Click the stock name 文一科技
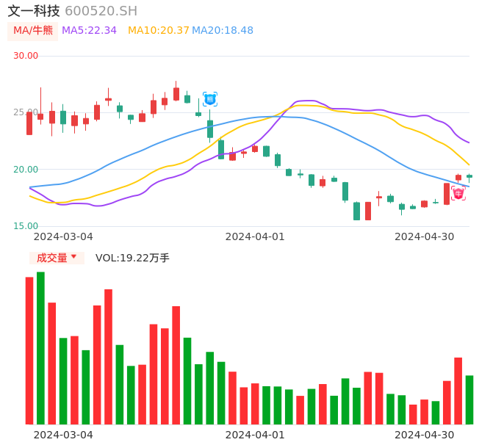Viewport: 504px width, 445px height. (x=34, y=11)
